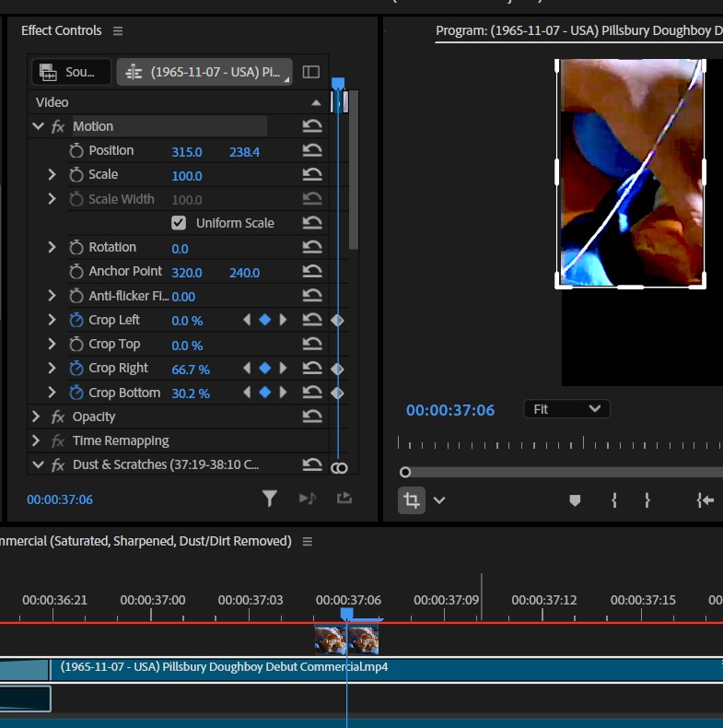Reset the Anchor Point parameter

[x=312, y=272]
